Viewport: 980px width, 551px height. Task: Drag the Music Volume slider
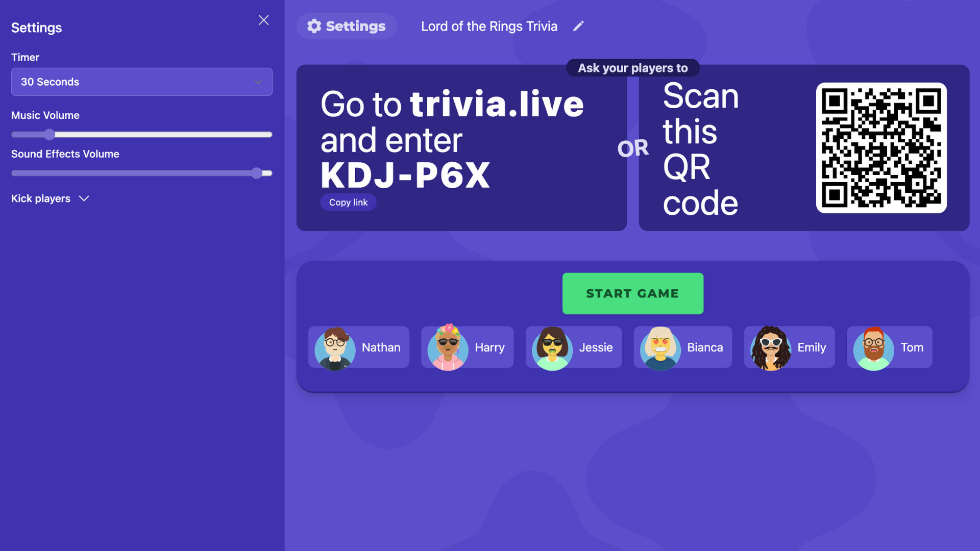[x=50, y=135]
